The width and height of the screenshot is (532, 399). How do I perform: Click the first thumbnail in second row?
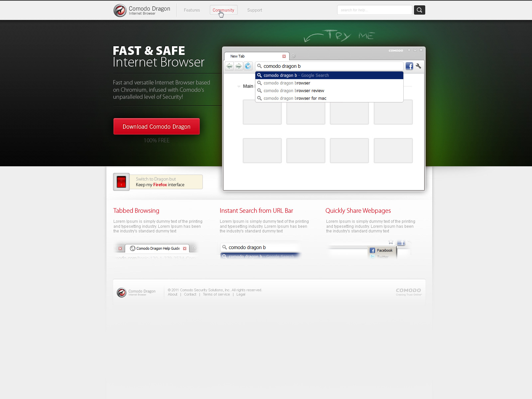point(262,151)
